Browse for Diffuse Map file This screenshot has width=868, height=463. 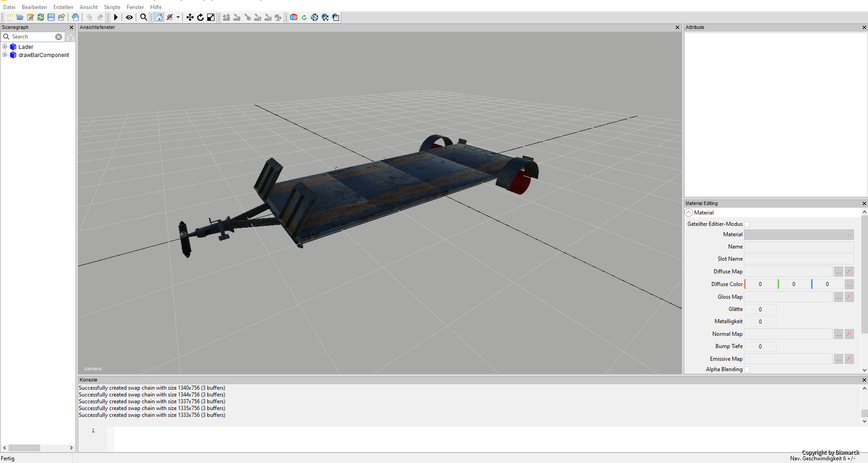pyautogui.click(x=839, y=272)
